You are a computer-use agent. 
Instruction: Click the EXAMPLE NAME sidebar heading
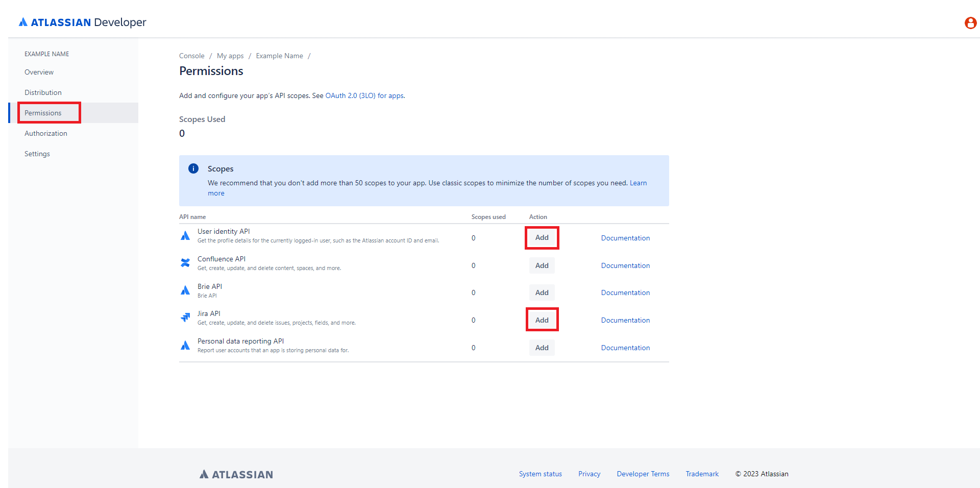(47, 54)
